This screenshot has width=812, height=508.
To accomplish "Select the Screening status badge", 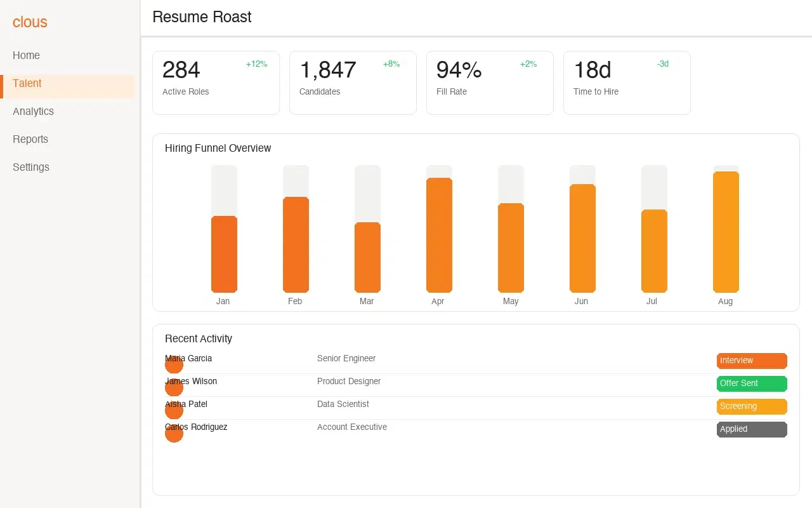I will point(752,406).
